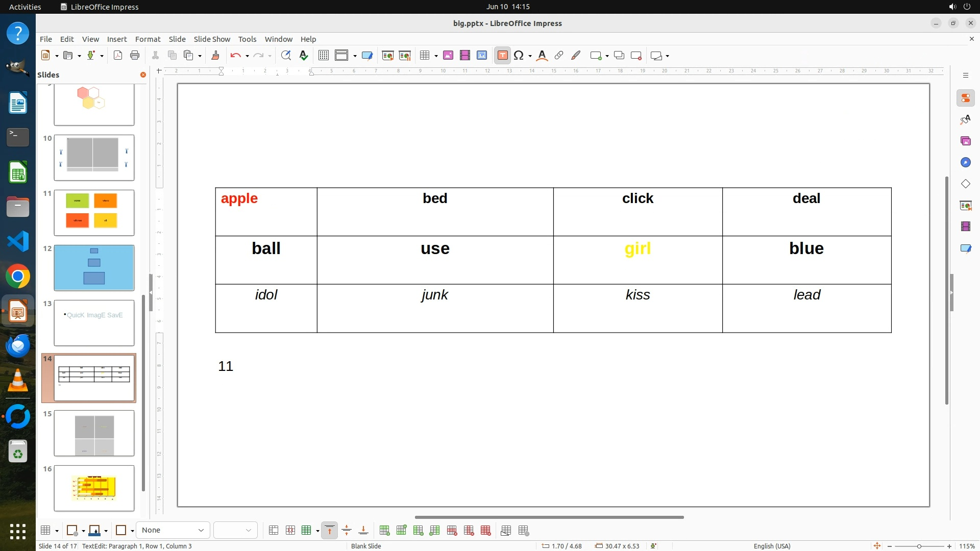Click the Export as PDF icon
This screenshot has height=551, width=980.
click(x=118, y=56)
